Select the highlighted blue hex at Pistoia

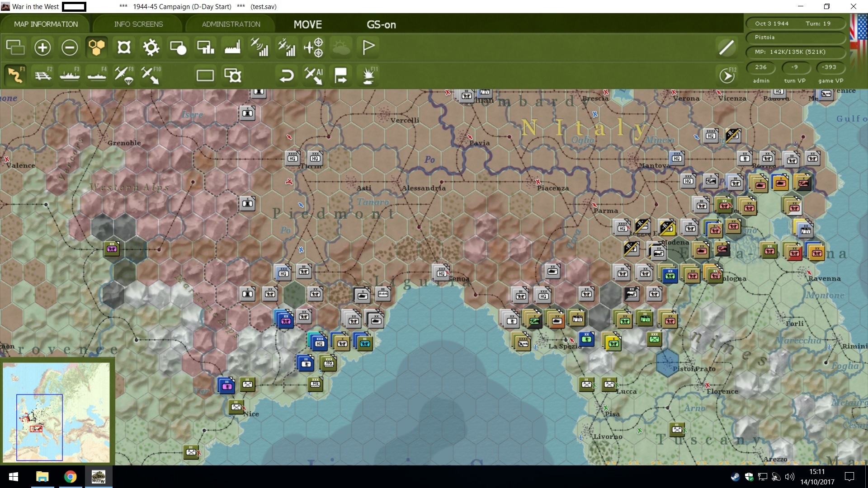(x=667, y=362)
